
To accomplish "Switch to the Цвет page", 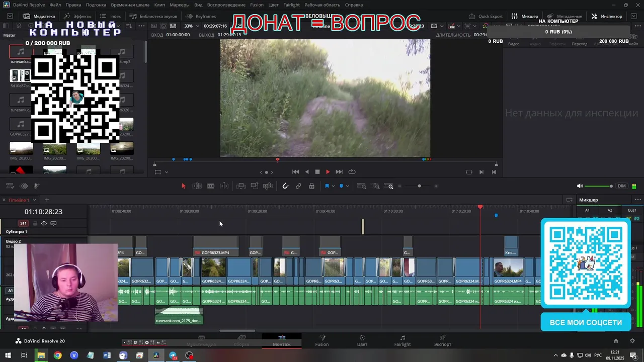I will [362, 341].
